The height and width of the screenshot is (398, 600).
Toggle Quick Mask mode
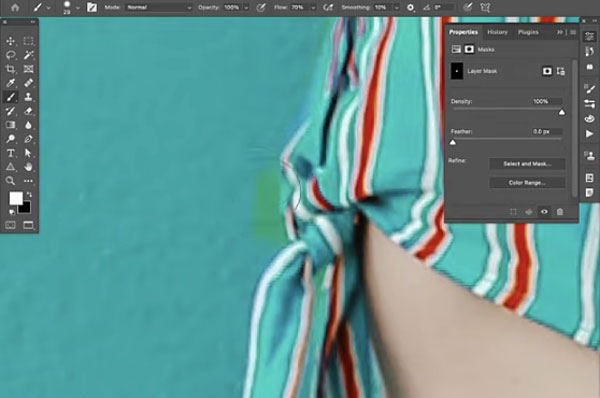[x=10, y=225]
